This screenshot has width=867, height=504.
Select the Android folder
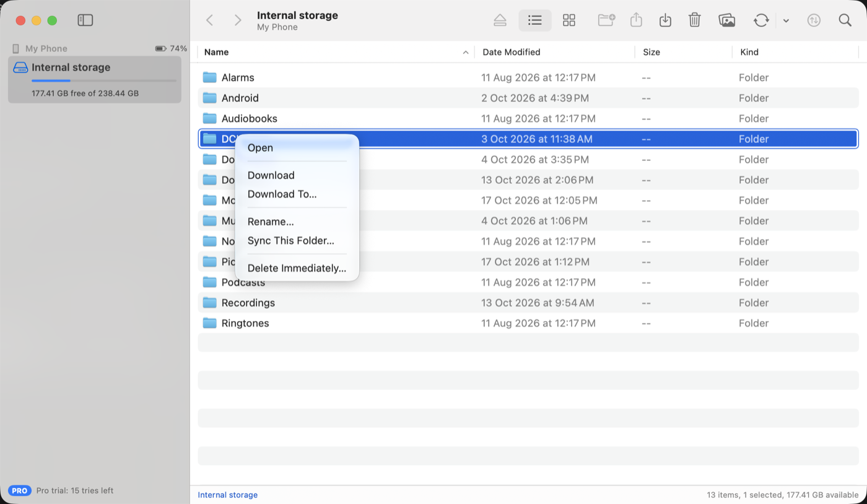(528, 98)
